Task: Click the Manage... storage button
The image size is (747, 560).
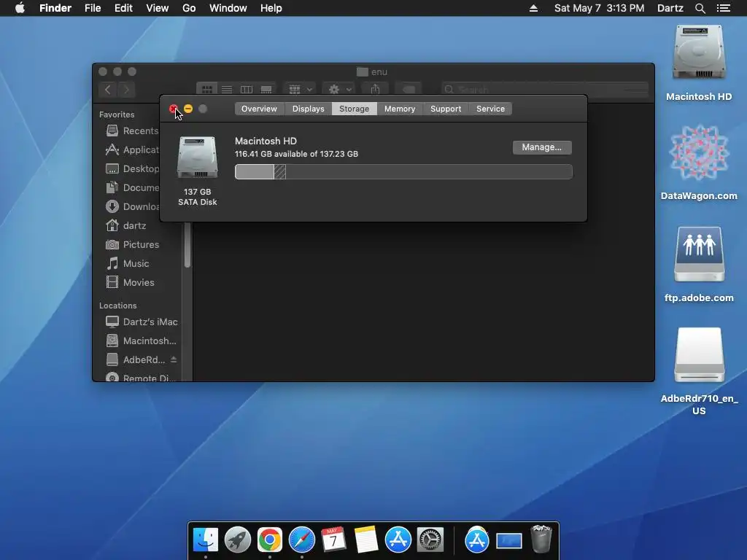Action: (x=542, y=147)
